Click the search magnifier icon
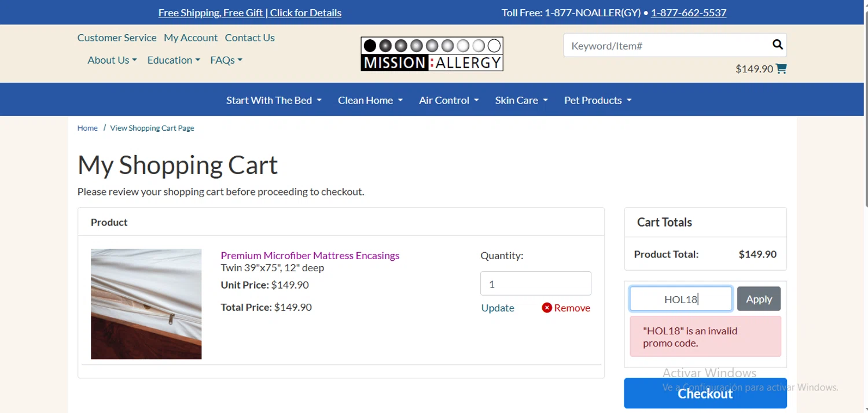This screenshot has height=413, width=868. 777,45
